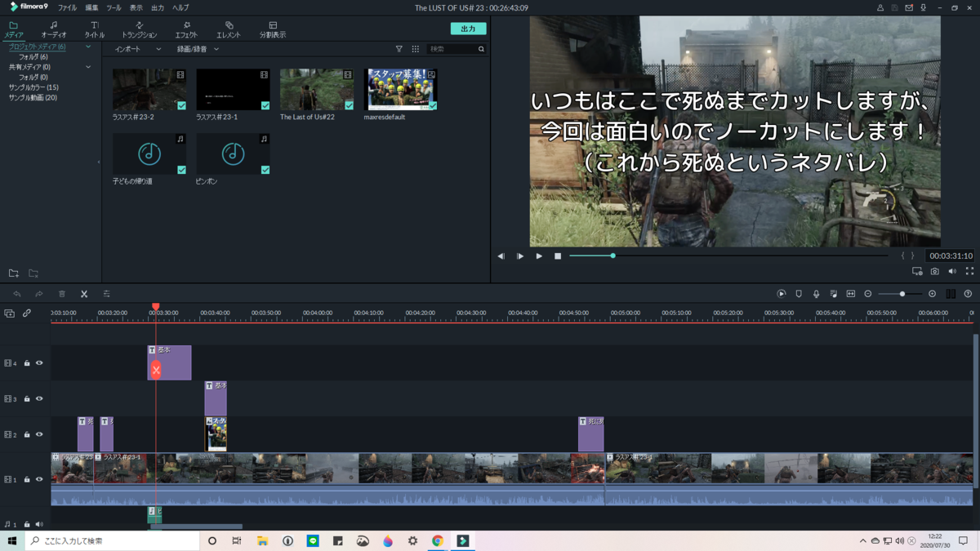This screenshot has height=551, width=980.
Task: Click the media search field
Action: [456, 49]
